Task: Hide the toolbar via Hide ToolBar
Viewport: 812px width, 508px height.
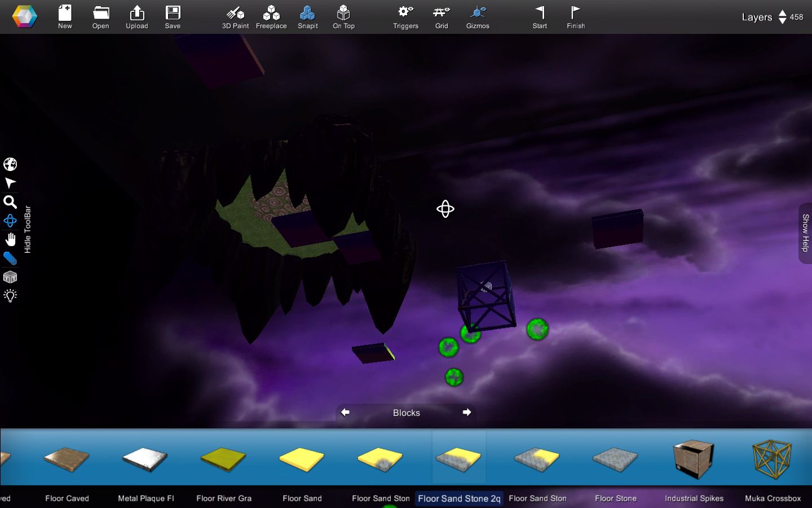Action: (28, 229)
